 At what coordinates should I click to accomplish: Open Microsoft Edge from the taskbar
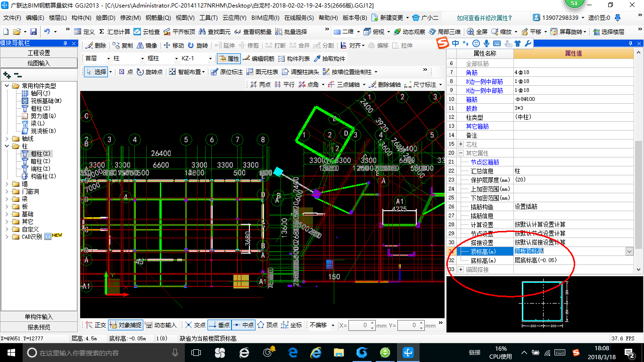(293, 352)
